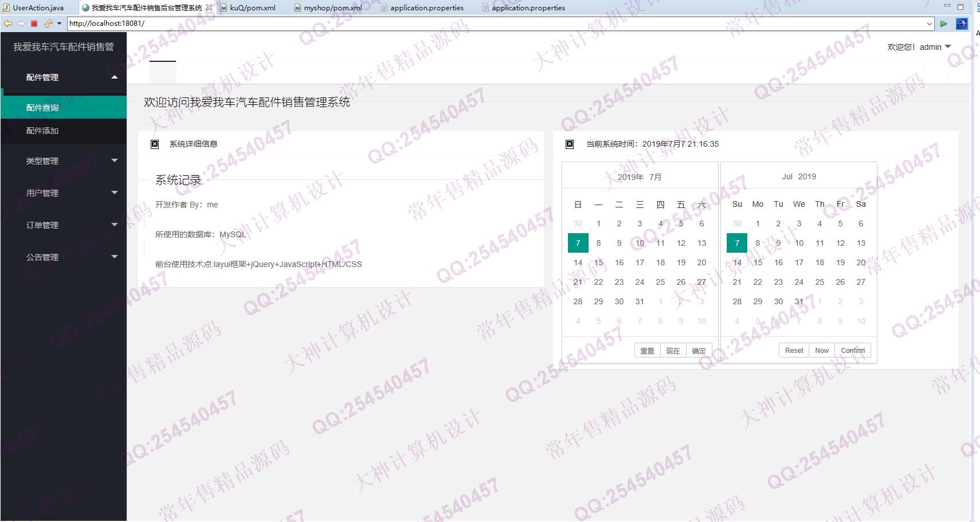Close the 我爱我车 browser editor tab

click(x=209, y=7)
